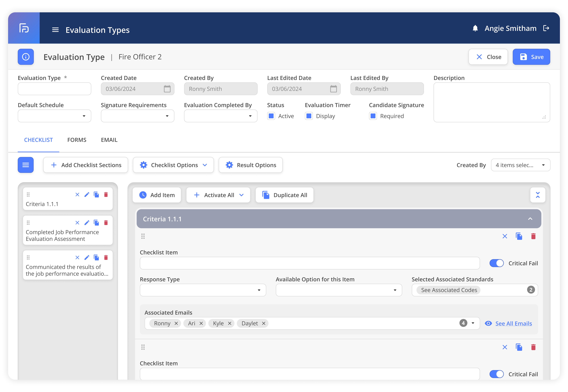Delete the Criteria 1.1.1 sidebar section

click(106, 195)
